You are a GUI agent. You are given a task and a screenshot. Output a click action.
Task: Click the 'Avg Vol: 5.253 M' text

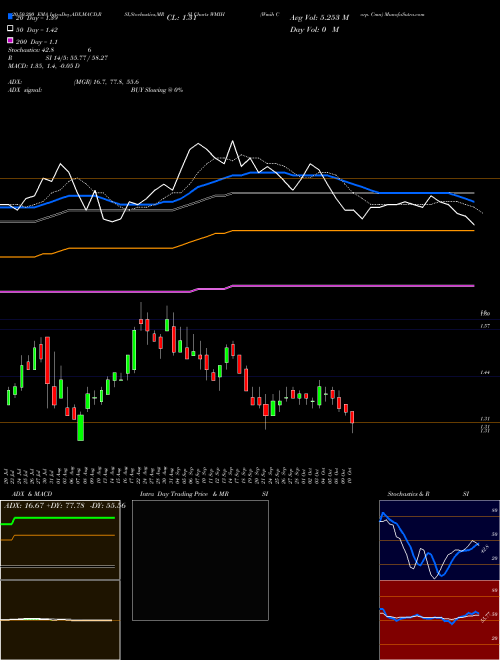[x=319, y=18]
